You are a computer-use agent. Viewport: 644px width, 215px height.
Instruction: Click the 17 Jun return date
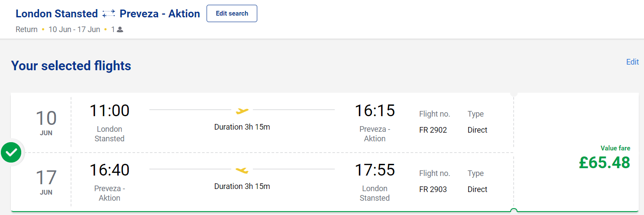click(x=46, y=182)
